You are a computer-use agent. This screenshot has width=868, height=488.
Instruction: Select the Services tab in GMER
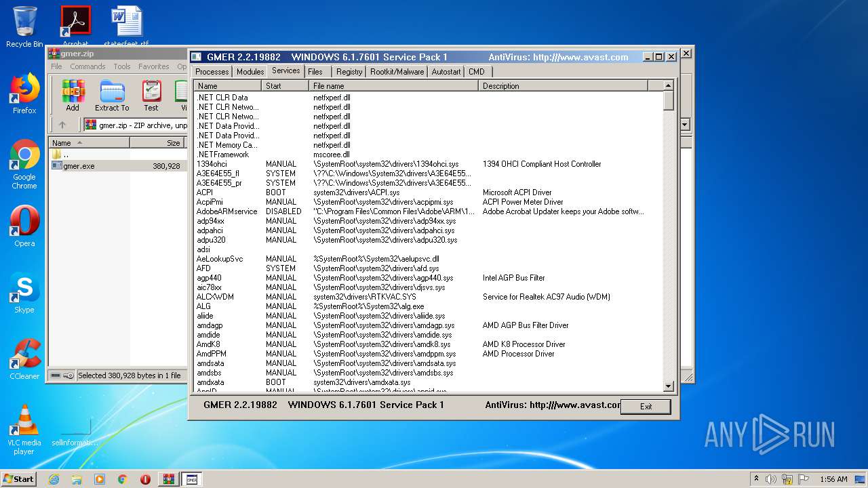point(285,70)
